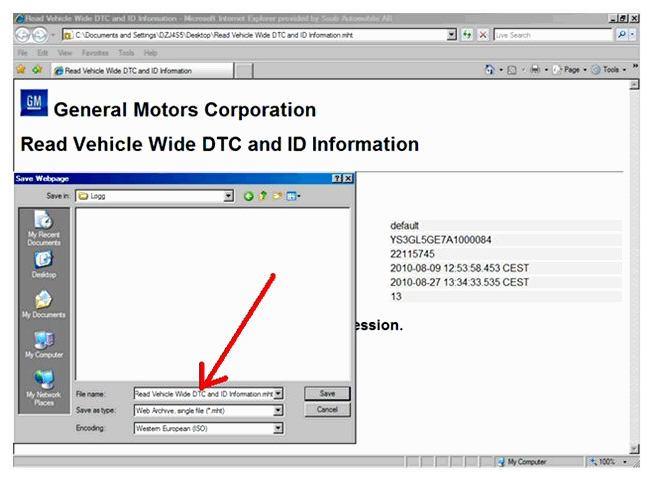Click the 'default' value text
The image size is (650, 479).
404,226
